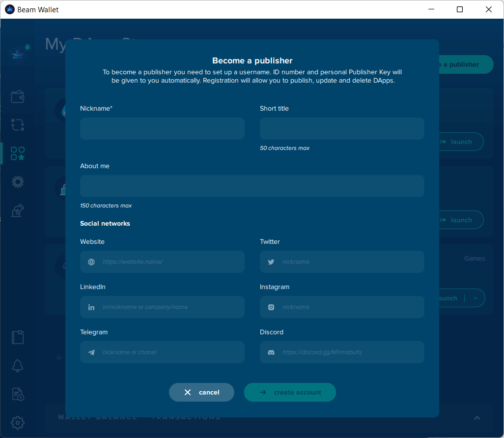
Task: Open the document with question mark icon
Action: click(18, 394)
